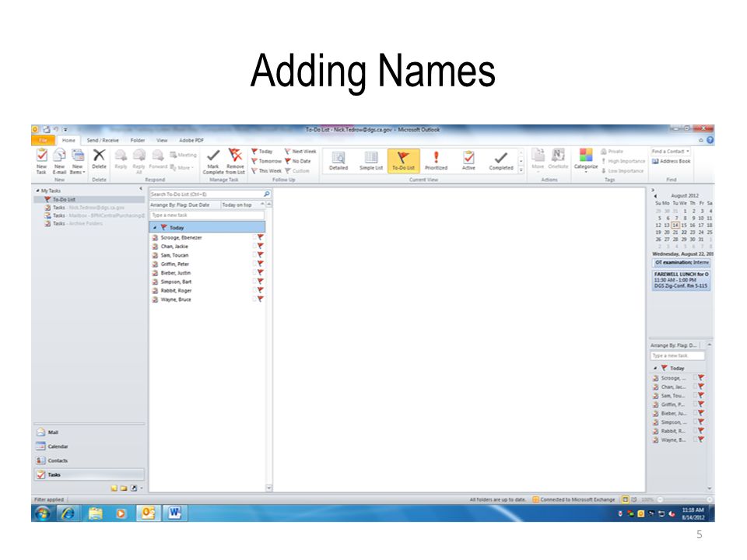Select the To-Do List folder
The width and height of the screenshot is (747, 560).
(x=89, y=200)
